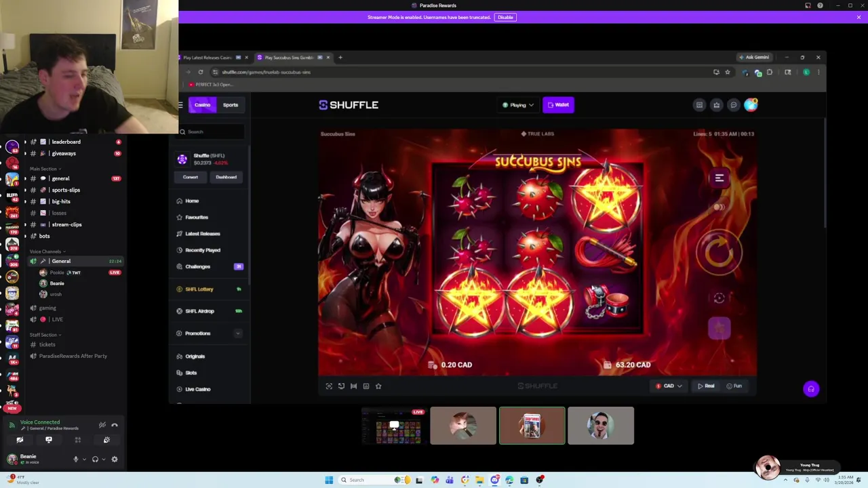Screen dimensions: 868x488
Task: Open the autoplay settings below spin button
Action: tap(719, 298)
